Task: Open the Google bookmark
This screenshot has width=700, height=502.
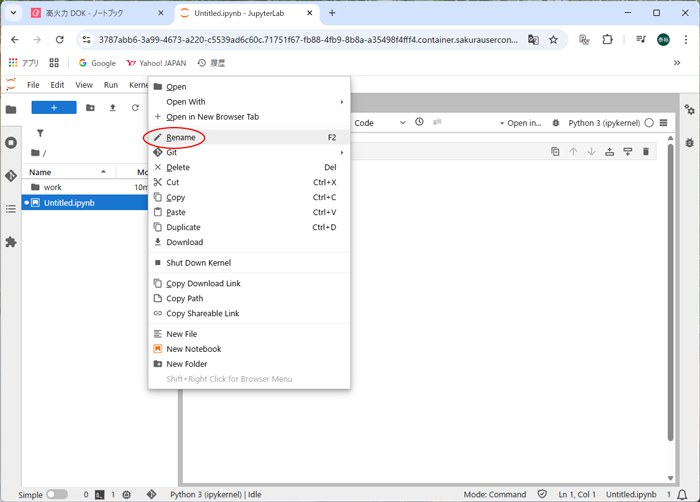Action: coord(97,63)
